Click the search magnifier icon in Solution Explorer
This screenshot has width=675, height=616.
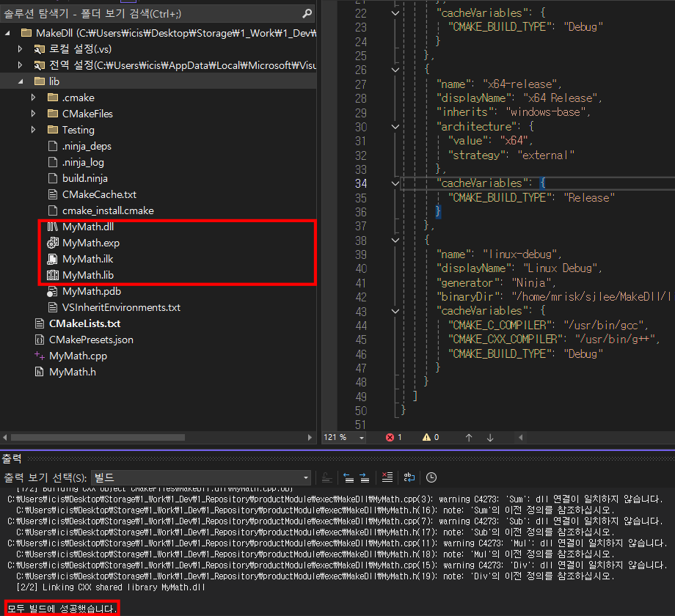(307, 14)
